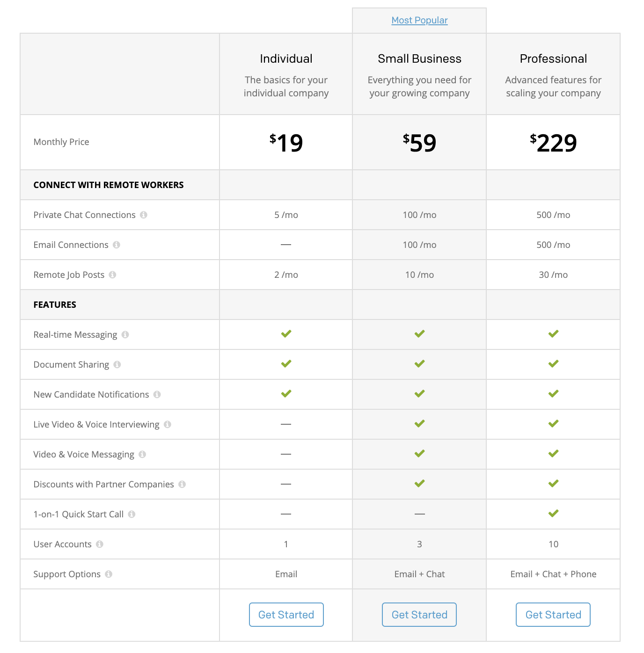Click the User Accounts info icon

[x=100, y=544]
